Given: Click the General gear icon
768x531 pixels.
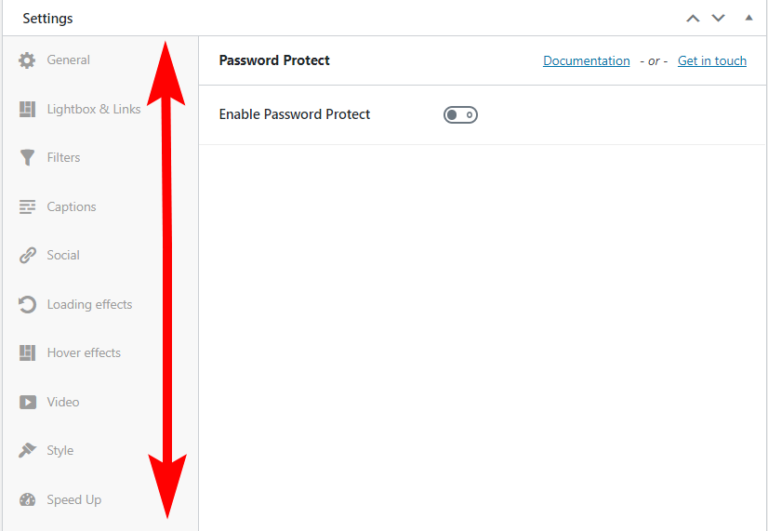Looking at the screenshot, I should 27,60.
